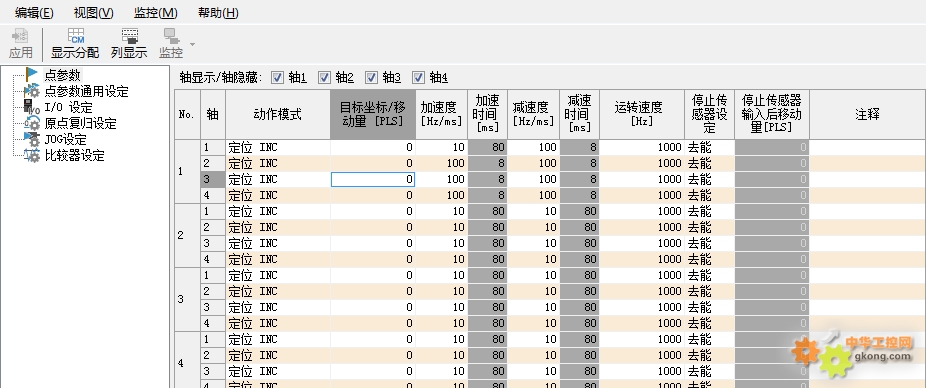Select the 点参数 flag icon in tree

click(x=32, y=75)
